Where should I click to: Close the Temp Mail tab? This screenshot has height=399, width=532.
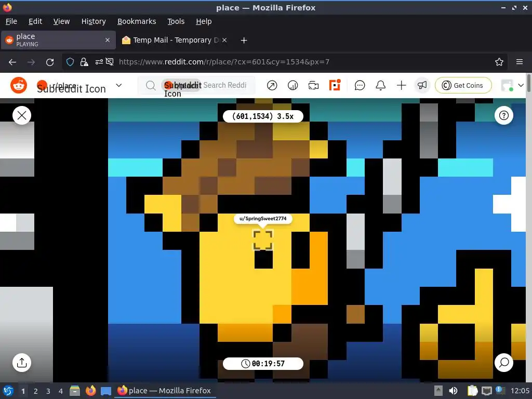(x=224, y=40)
